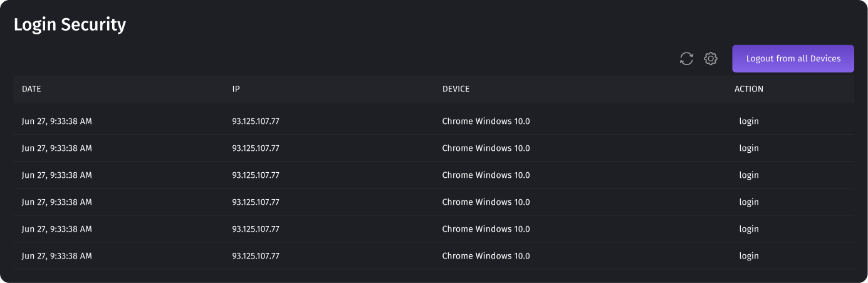Viewport: 868px width, 283px height.
Task: Select the login action in the last row
Action: pos(749,256)
